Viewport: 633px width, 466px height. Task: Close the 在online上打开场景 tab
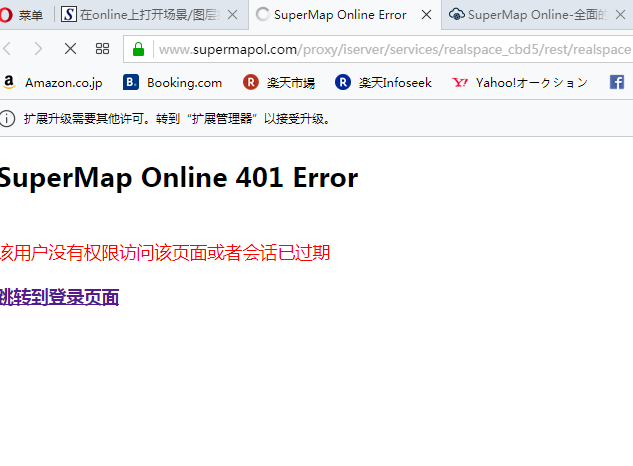coord(233,15)
